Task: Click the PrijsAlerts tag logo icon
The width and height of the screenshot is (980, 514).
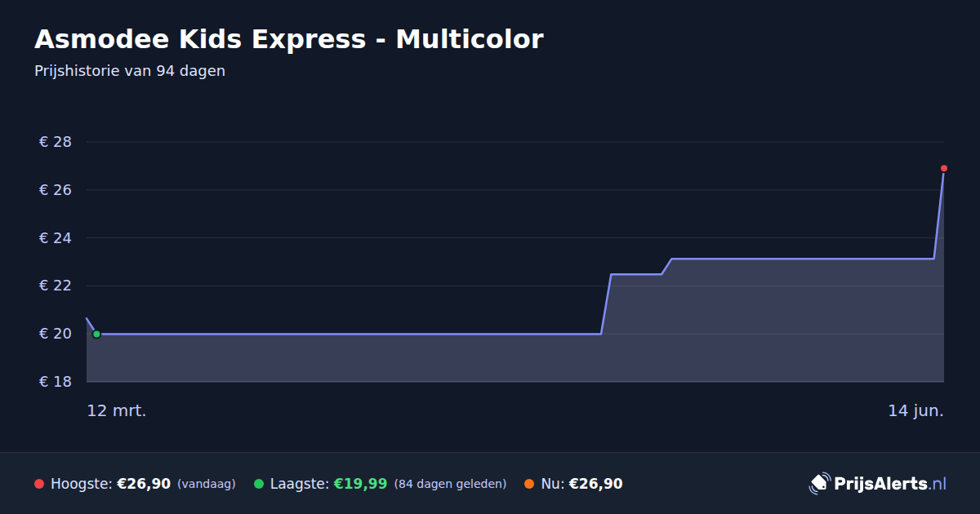Action: click(819, 483)
